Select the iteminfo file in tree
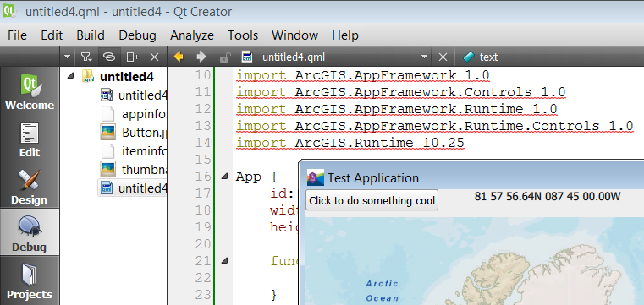Viewport: 644px width, 305px height. pos(134,151)
